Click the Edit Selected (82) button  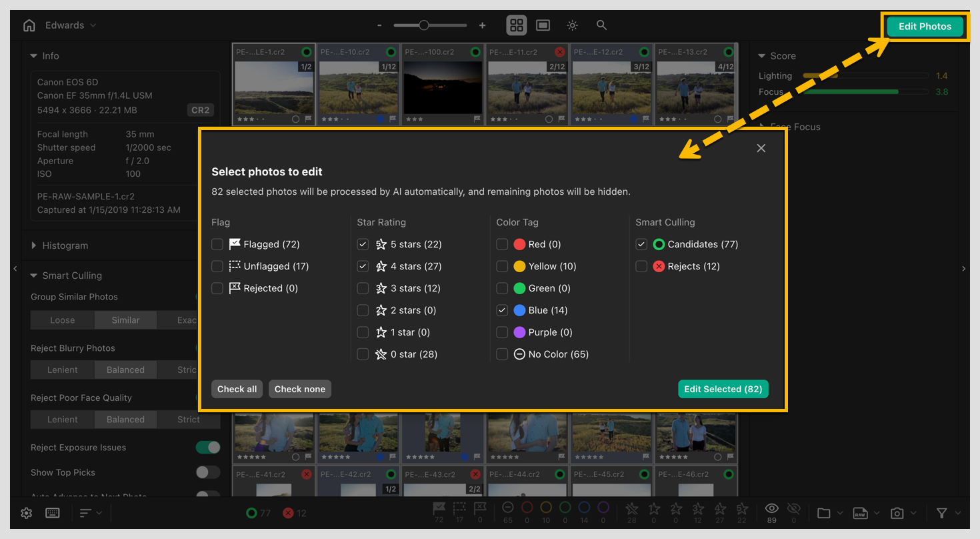tap(723, 389)
